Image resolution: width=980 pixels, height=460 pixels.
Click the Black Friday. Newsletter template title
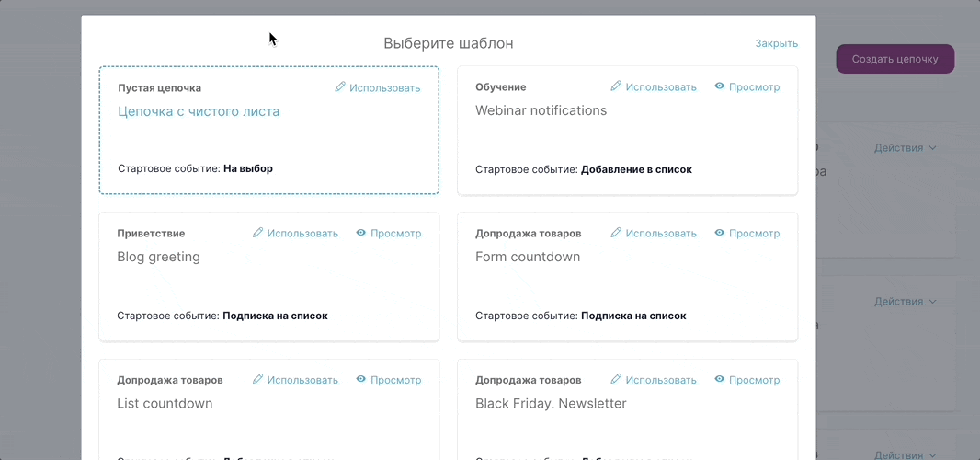(x=552, y=404)
